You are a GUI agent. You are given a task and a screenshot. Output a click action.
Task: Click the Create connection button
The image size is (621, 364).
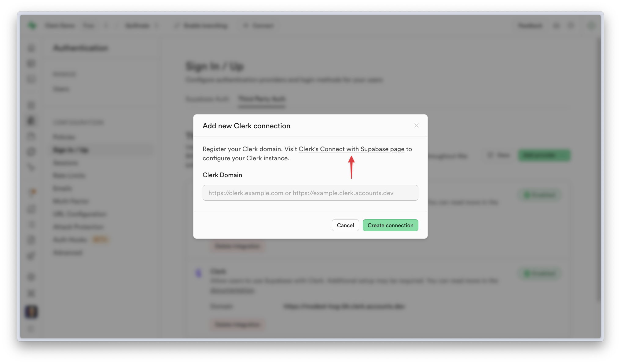tap(390, 225)
